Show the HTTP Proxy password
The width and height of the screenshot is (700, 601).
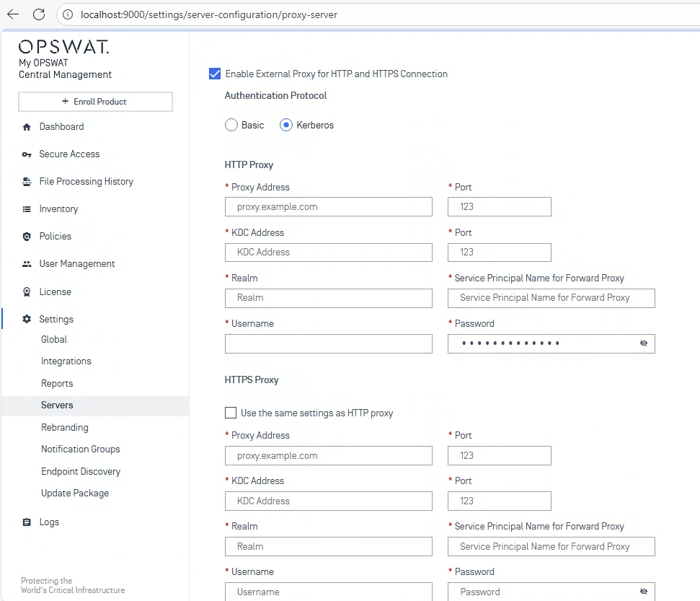[644, 343]
